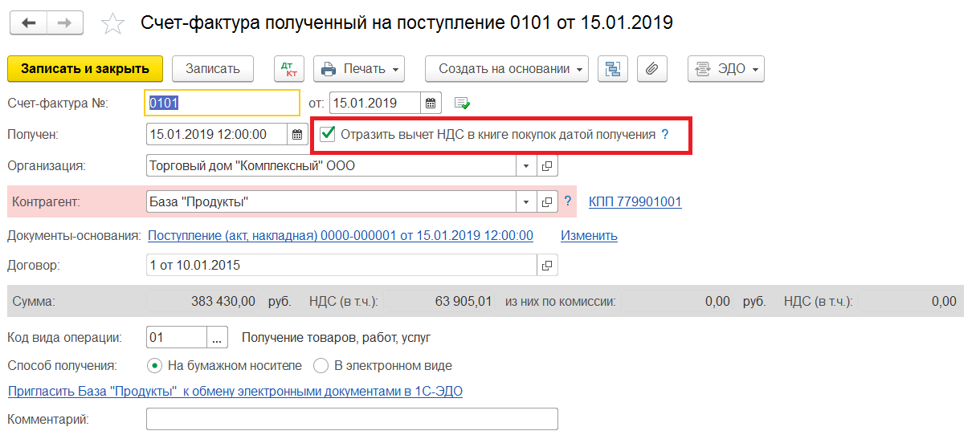
Task: Expand the Печать dropdown menu
Action: (x=359, y=69)
